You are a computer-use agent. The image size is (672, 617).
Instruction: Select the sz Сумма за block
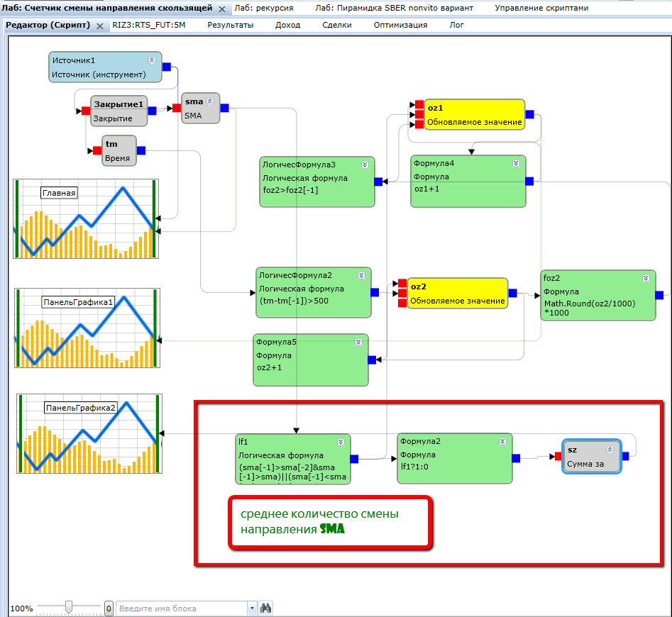(x=591, y=457)
